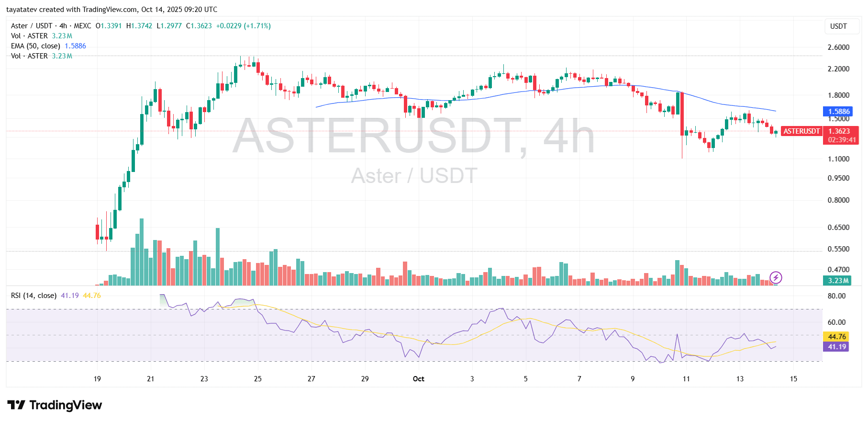
Task: Click the red ASTERUSDT price label
Action: click(801, 131)
